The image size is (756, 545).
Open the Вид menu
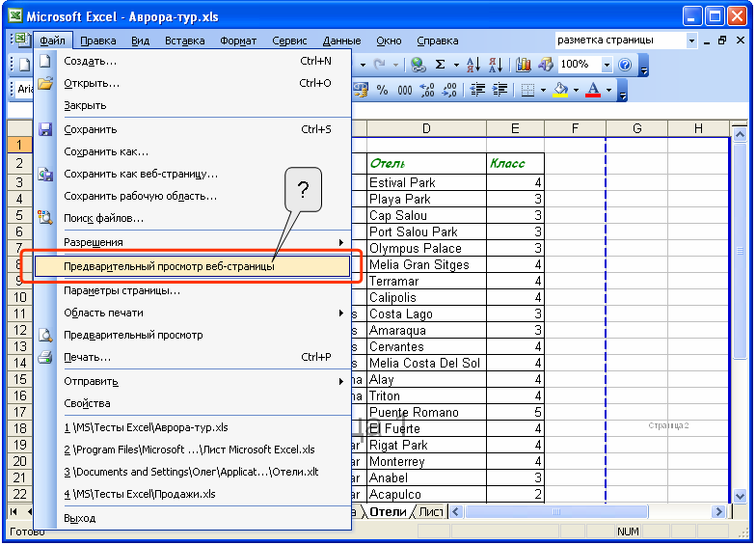[x=141, y=41]
